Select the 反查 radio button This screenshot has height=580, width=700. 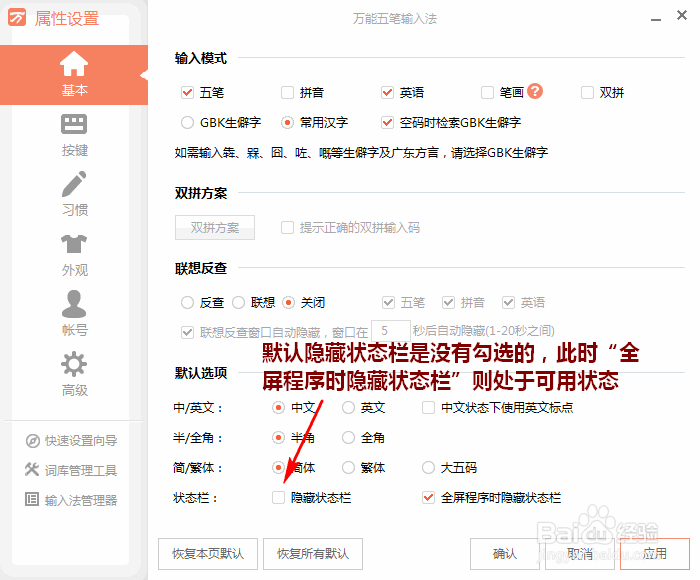click(188, 303)
